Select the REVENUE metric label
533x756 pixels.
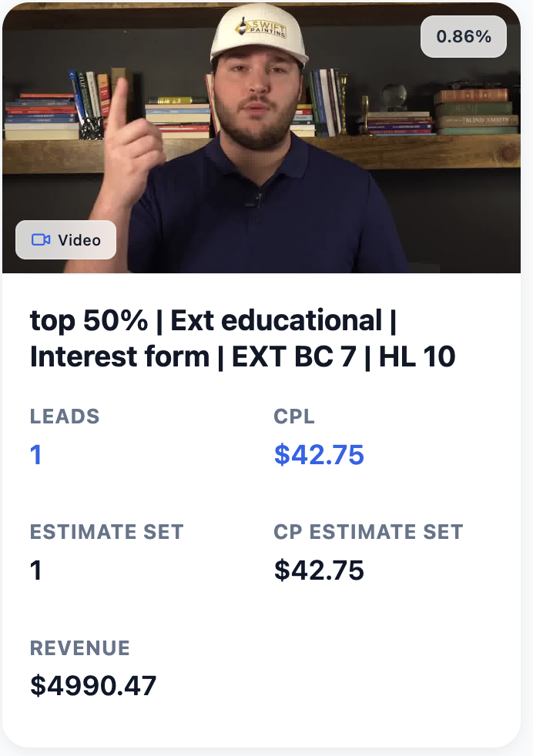[80, 648]
